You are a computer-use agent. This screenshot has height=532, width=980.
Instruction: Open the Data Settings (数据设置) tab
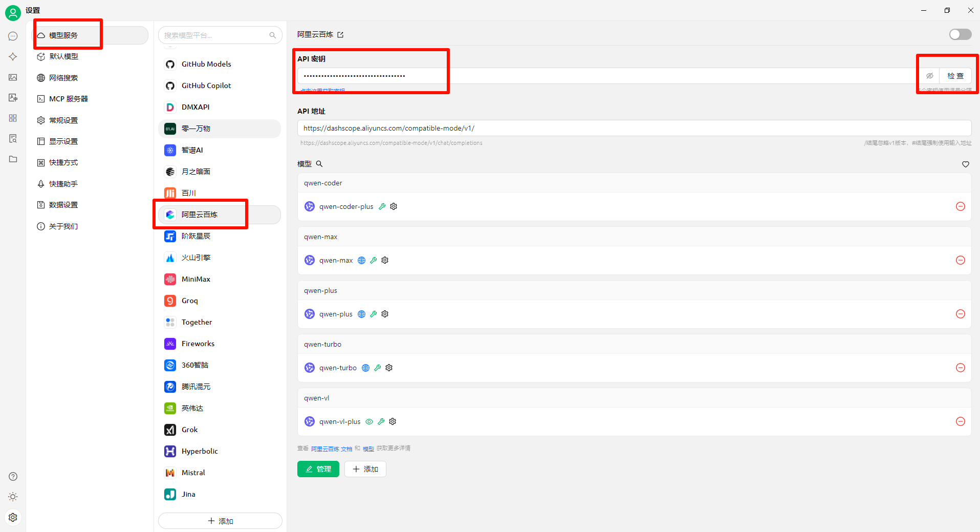point(90,205)
